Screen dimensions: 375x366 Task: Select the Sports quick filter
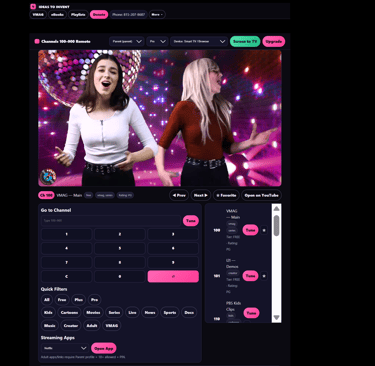pos(170,313)
